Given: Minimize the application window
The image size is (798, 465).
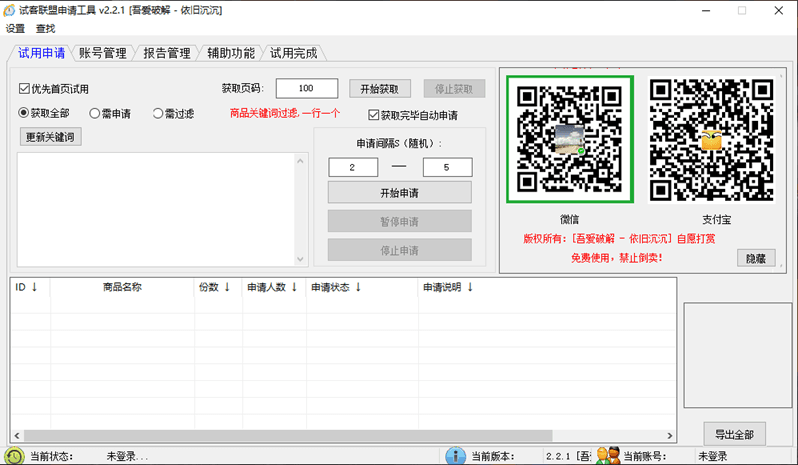Looking at the screenshot, I should coord(706,11).
